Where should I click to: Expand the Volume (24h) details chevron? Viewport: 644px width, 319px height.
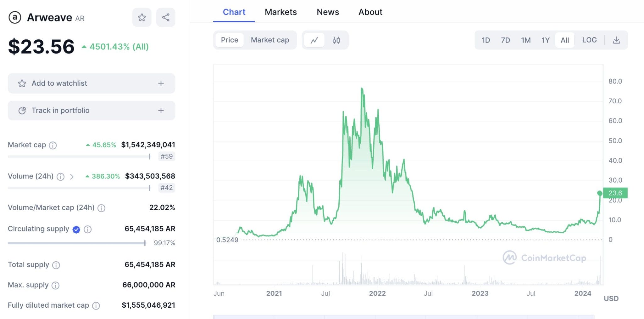tap(72, 177)
